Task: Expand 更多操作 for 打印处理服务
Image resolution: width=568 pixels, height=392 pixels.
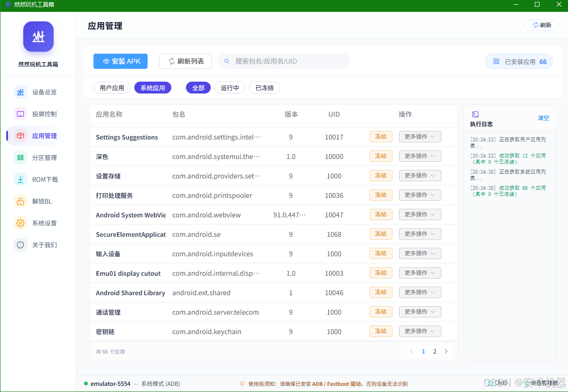Action: (420, 195)
